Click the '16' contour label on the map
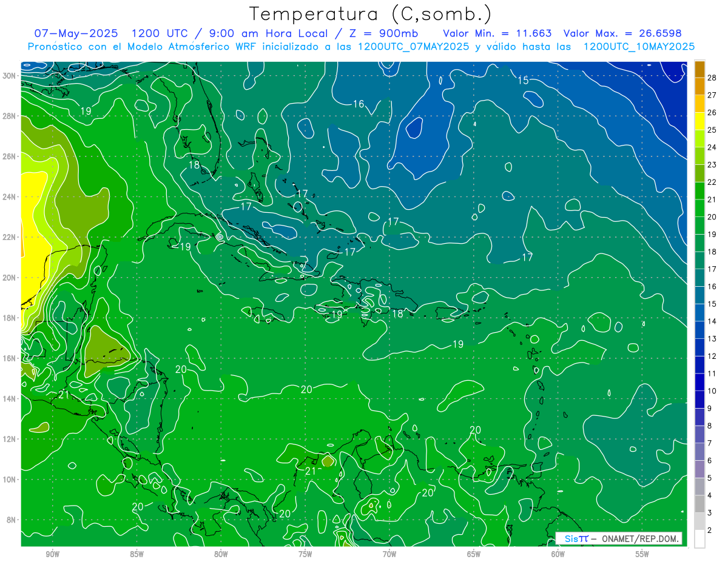728x562 pixels. [359, 104]
